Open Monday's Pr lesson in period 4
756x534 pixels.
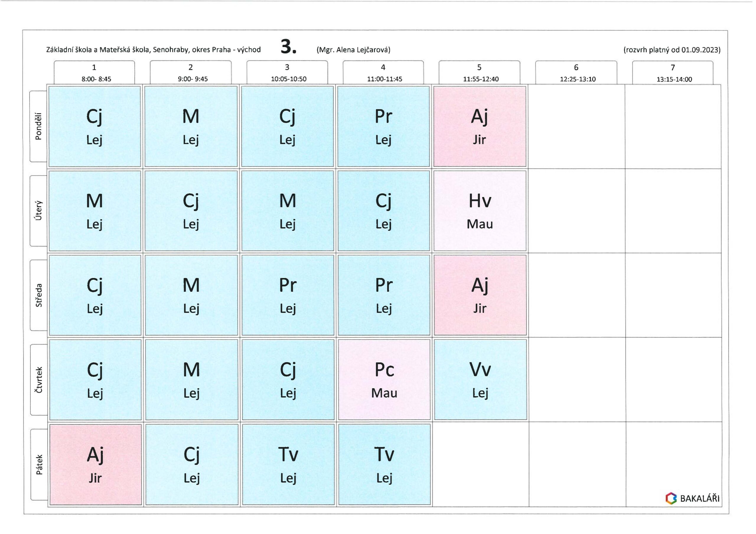[384, 126]
